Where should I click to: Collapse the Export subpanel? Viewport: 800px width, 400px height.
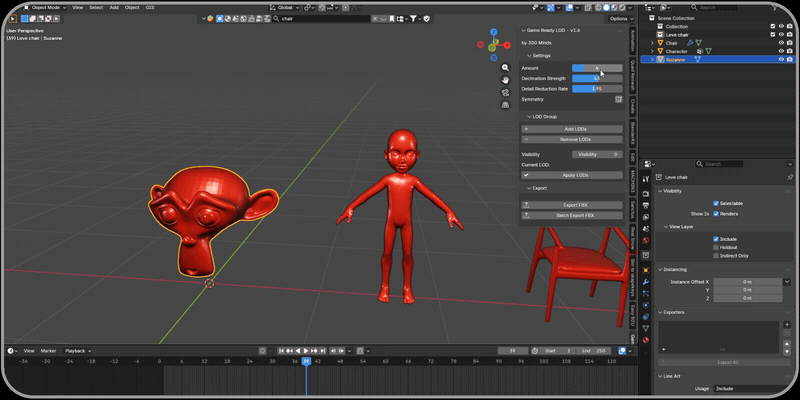(x=529, y=188)
